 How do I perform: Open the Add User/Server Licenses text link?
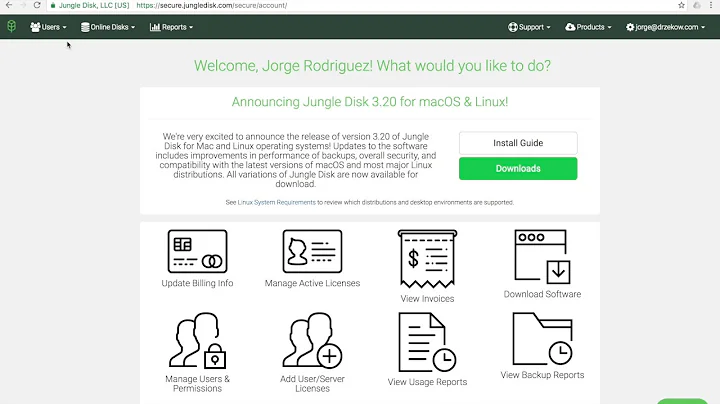[312, 384]
